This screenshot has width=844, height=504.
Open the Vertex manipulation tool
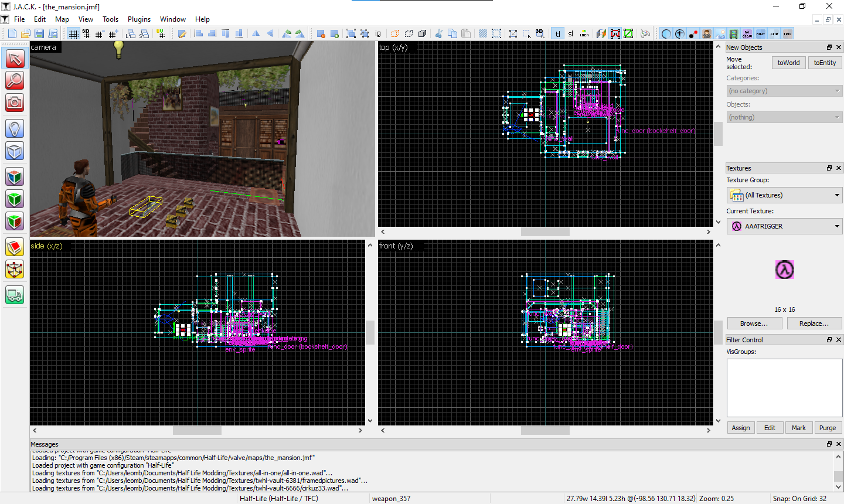(x=15, y=270)
